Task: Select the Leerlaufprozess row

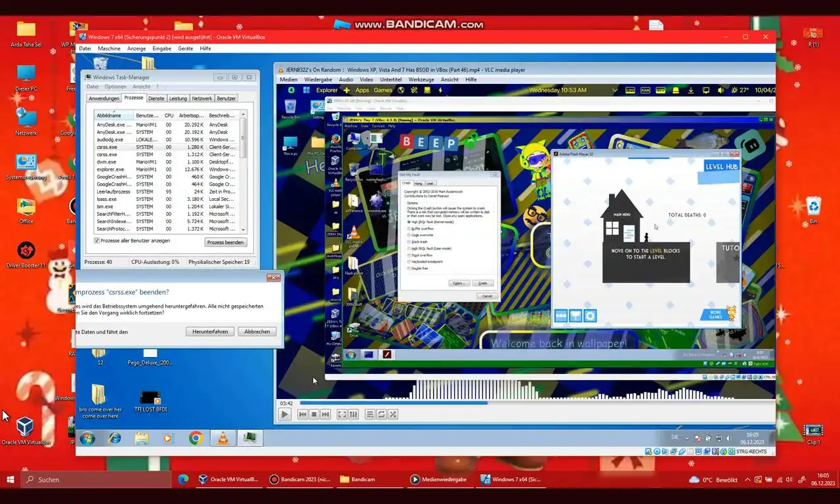Action: tap(167, 192)
